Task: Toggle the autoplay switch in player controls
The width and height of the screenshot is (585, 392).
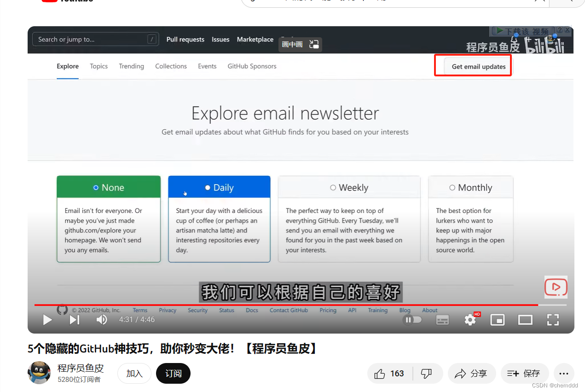Action: pos(412,319)
